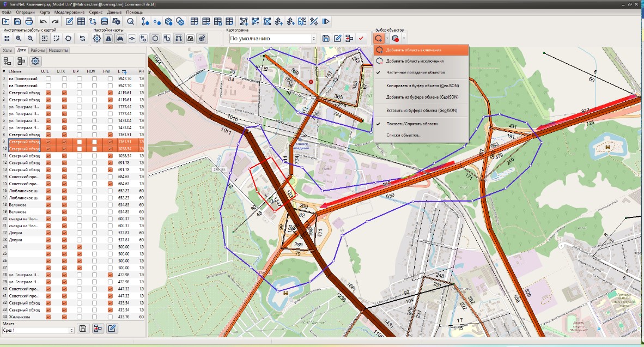The image size is (644, 347).
Task: Toggle Показать/Спрятать области option
Action: (421, 124)
